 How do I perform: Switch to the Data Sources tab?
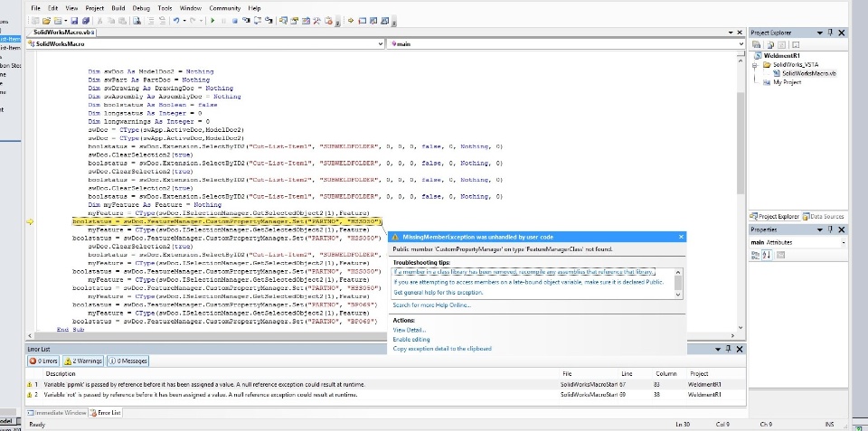click(823, 216)
